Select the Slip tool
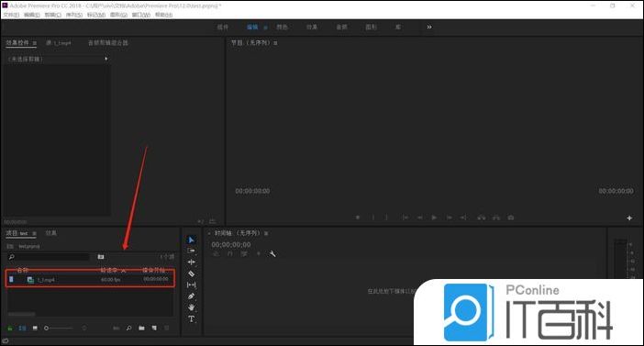This screenshot has height=346, width=644. (192, 285)
